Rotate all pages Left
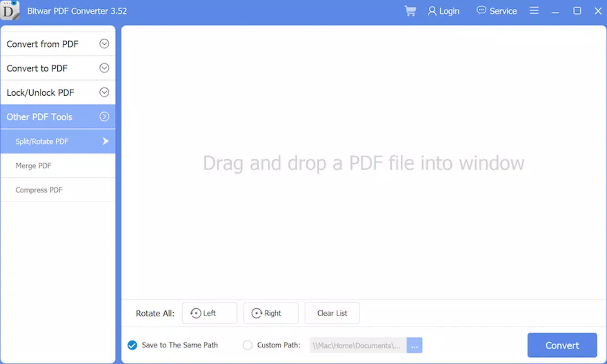 pyautogui.click(x=209, y=313)
